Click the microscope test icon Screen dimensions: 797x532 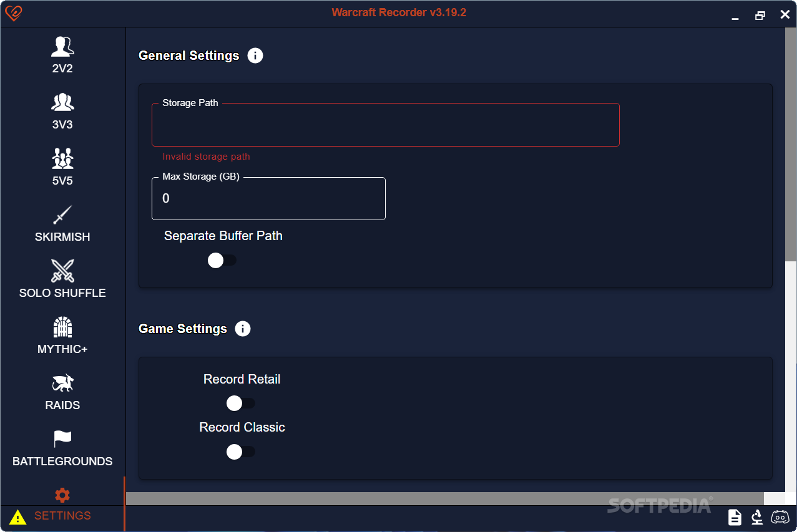click(757, 517)
